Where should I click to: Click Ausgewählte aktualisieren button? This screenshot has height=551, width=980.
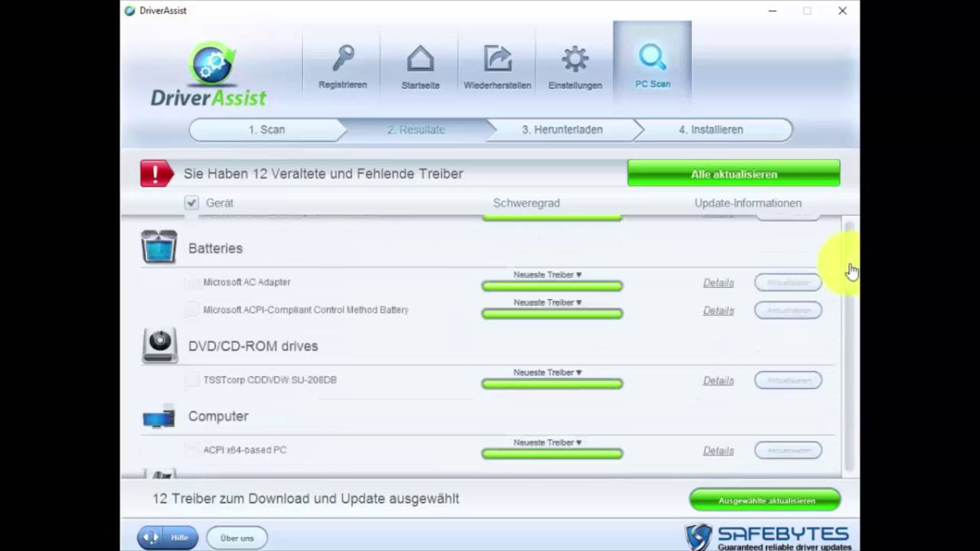(x=765, y=500)
